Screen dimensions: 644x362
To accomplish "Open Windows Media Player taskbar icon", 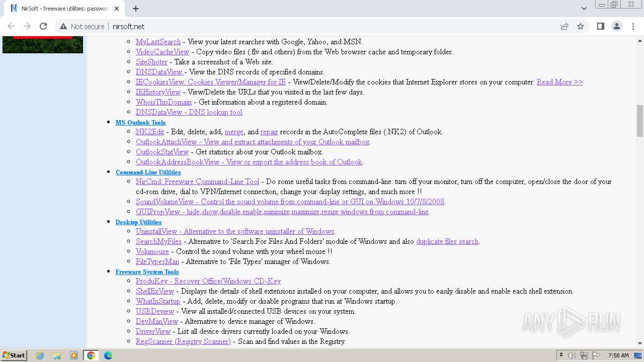I will 74,355.
